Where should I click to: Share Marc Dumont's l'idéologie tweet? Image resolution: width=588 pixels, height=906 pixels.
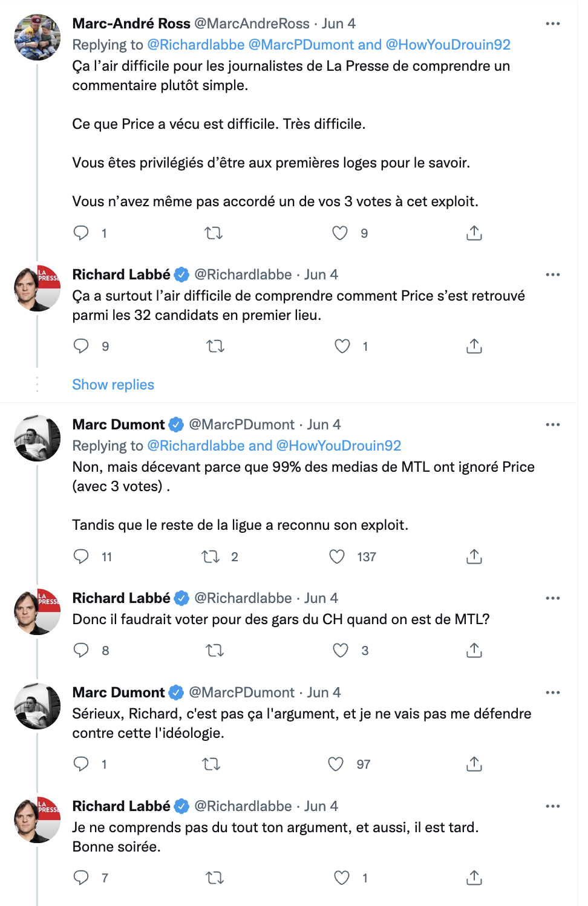coord(474,764)
